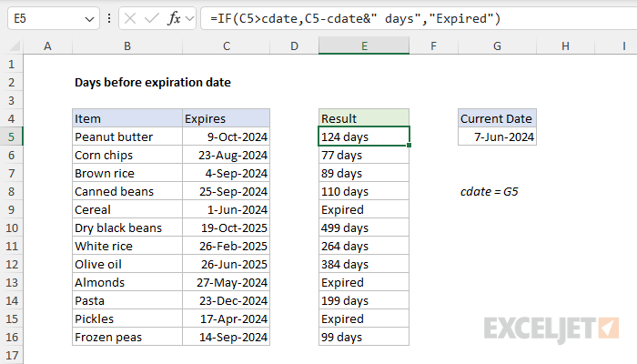Select row 13 header
The height and width of the screenshot is (364, 637).
click(11, 282)
